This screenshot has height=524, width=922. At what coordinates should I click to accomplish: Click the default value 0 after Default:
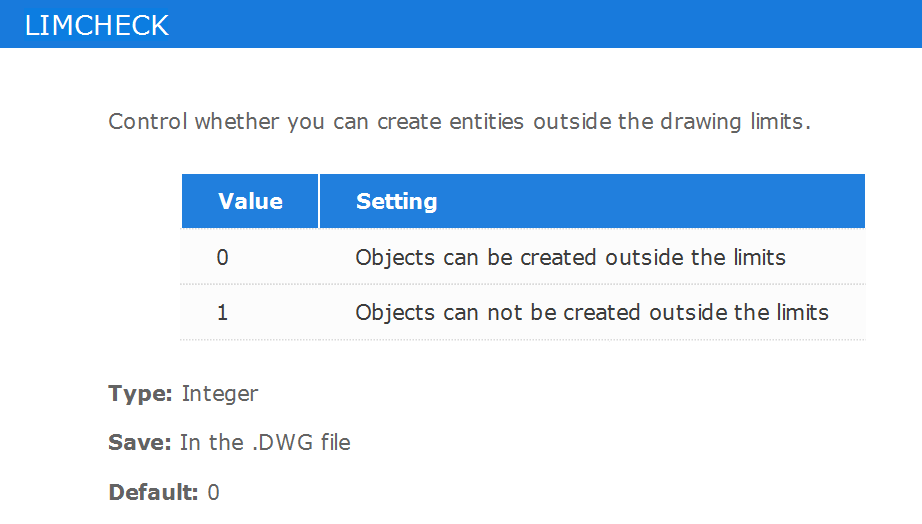coord(213,492)
